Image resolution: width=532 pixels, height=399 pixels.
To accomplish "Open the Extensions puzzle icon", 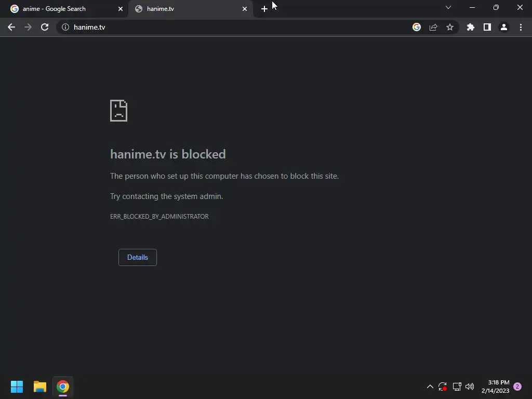I will coord(471,27).
